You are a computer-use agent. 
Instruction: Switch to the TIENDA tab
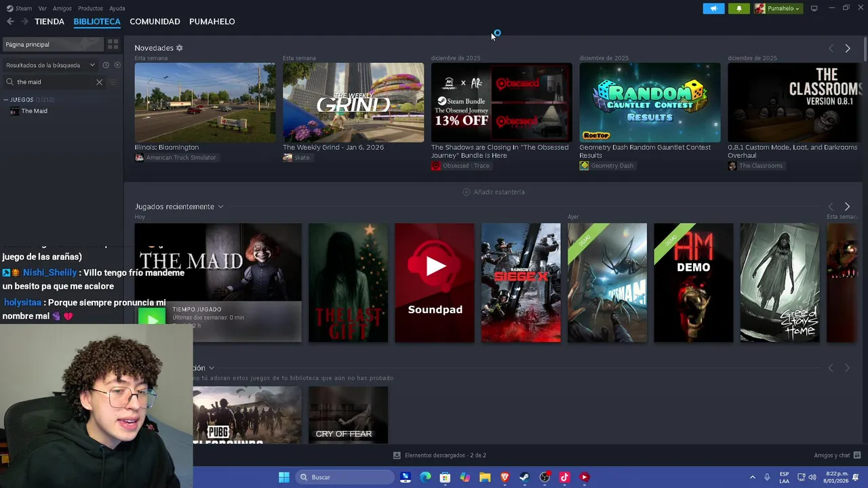50,22
